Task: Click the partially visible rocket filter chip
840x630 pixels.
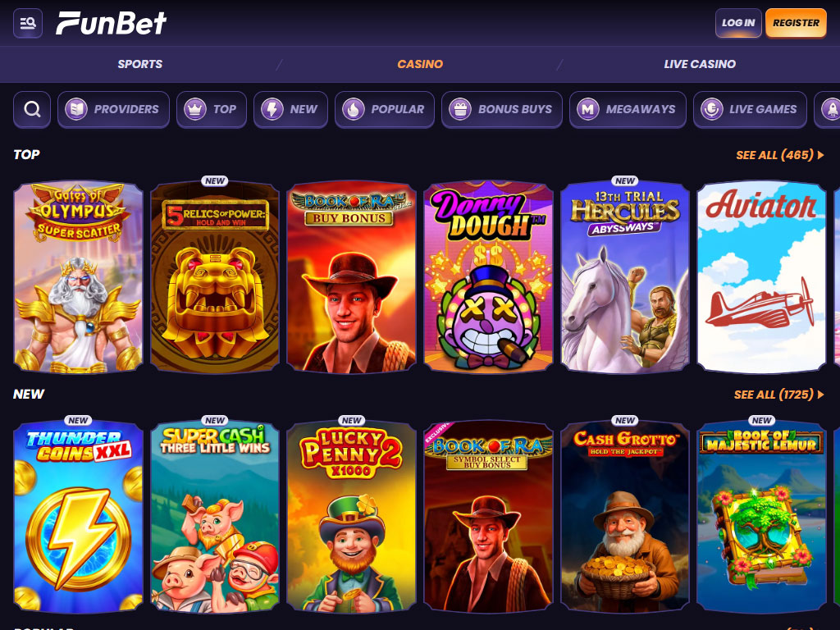Action: coord(828,109)
